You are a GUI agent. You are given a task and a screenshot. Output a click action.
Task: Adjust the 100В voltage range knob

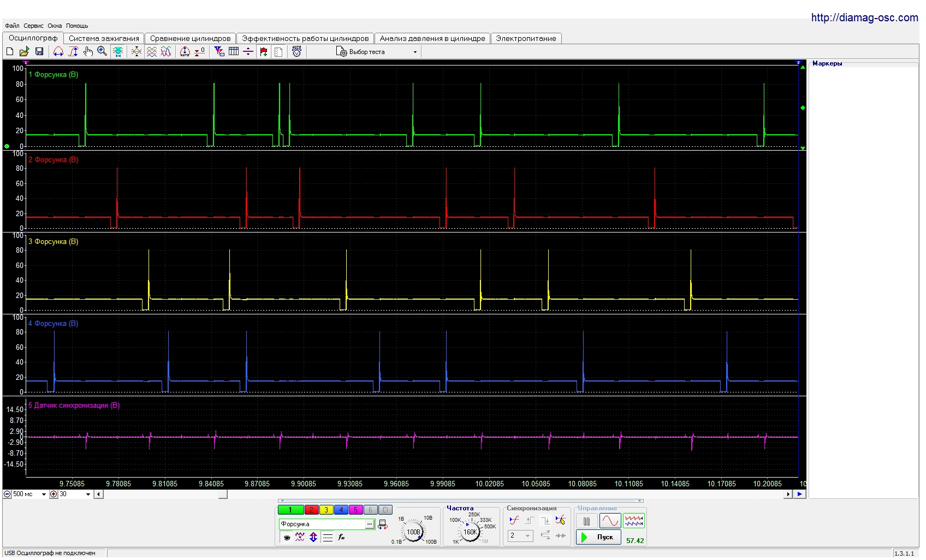pos(414,532)
